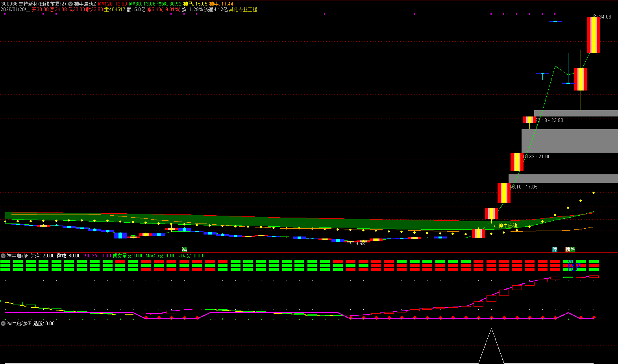Click the MACD叉: 1.00 value
Screen dimensions: 618x364
tap(161, 256)
